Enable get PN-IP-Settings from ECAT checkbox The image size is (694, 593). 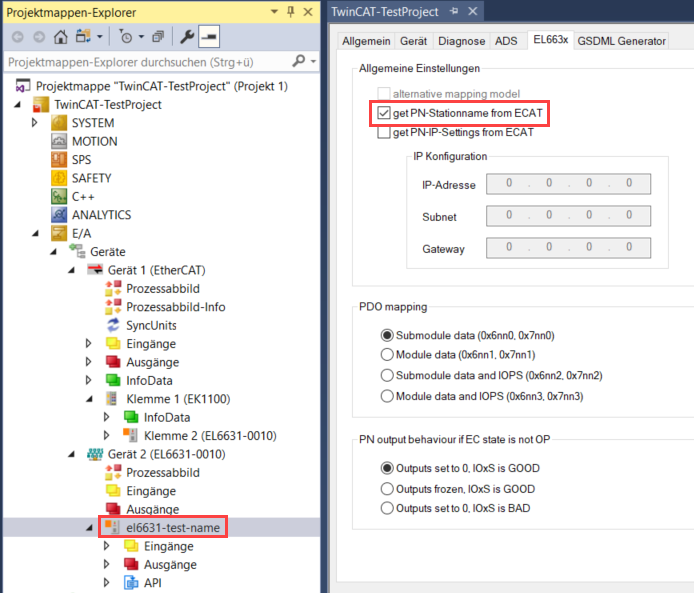click(x=385, y=132)
